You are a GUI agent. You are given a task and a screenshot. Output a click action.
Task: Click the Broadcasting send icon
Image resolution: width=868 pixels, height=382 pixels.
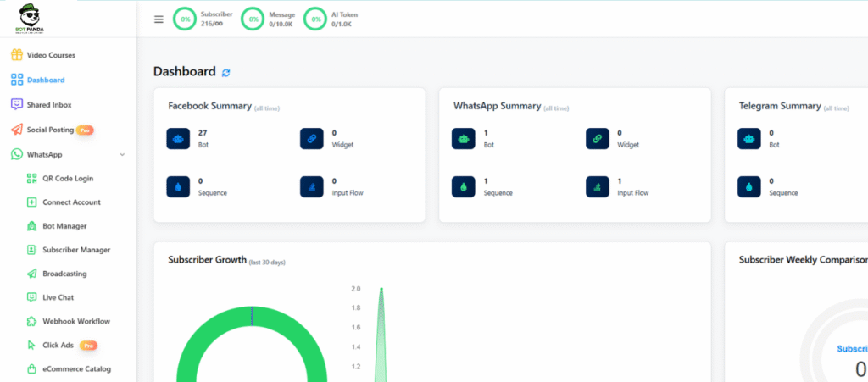(31, 273)
